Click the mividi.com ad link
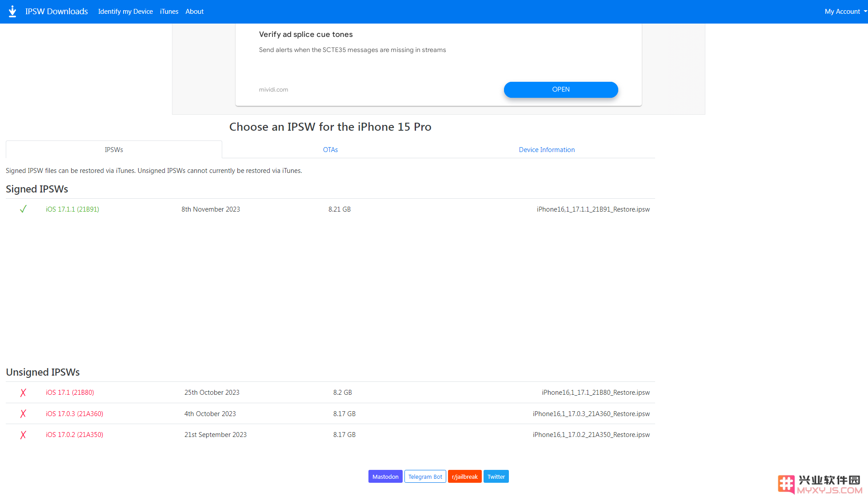The width and height of the screenshot is (868, 501). [273, 89]
